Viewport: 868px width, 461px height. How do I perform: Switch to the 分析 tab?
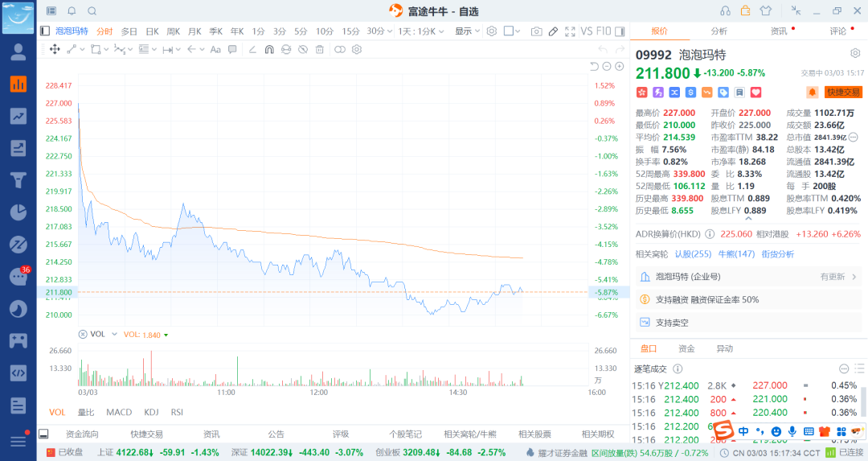pos(719,31)
